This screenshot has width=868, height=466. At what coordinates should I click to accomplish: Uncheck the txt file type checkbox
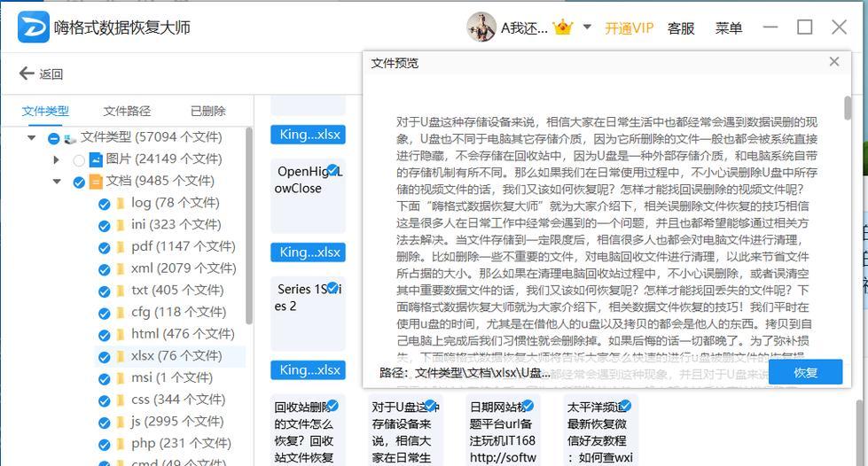(104, 291)
